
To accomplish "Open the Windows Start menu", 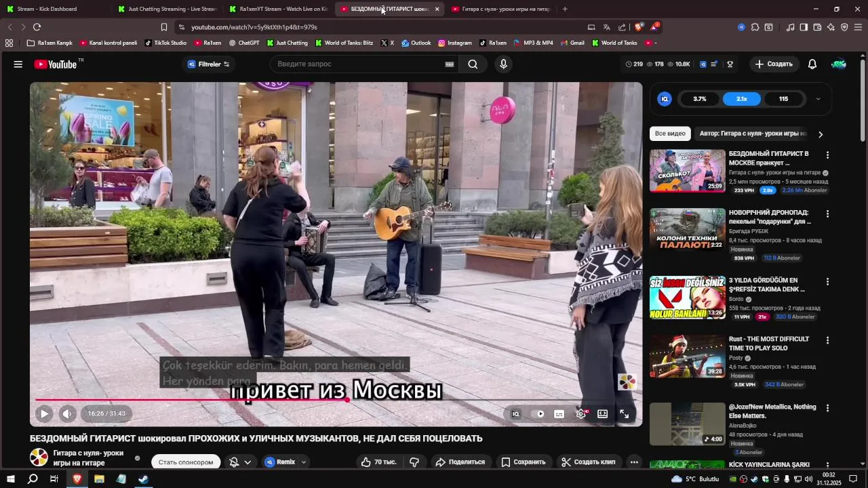I will point(10,479).
